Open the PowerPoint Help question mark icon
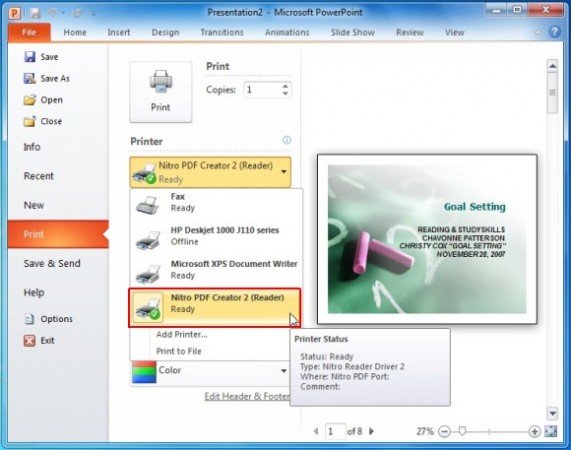The height and width of the screenshot is (450, 571). 554,32
